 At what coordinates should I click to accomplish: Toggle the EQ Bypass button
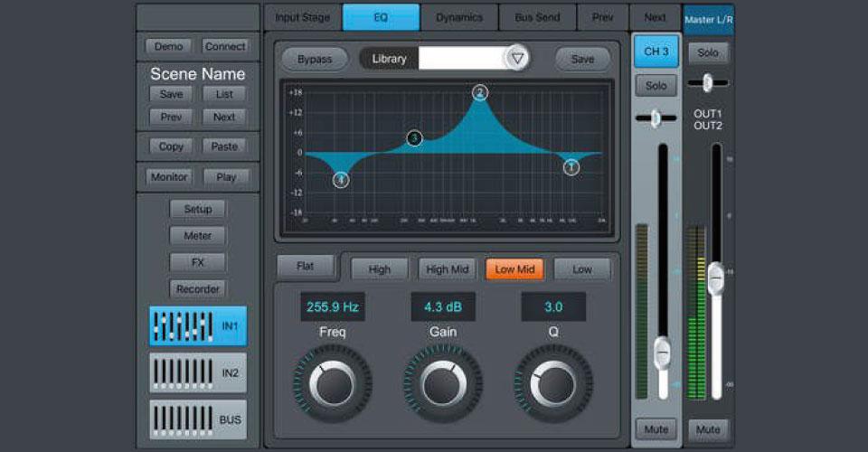tap(314, 60)
